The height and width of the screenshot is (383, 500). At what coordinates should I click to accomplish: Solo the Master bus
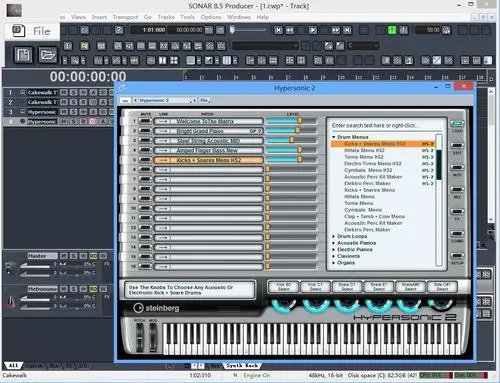point(73,256)
